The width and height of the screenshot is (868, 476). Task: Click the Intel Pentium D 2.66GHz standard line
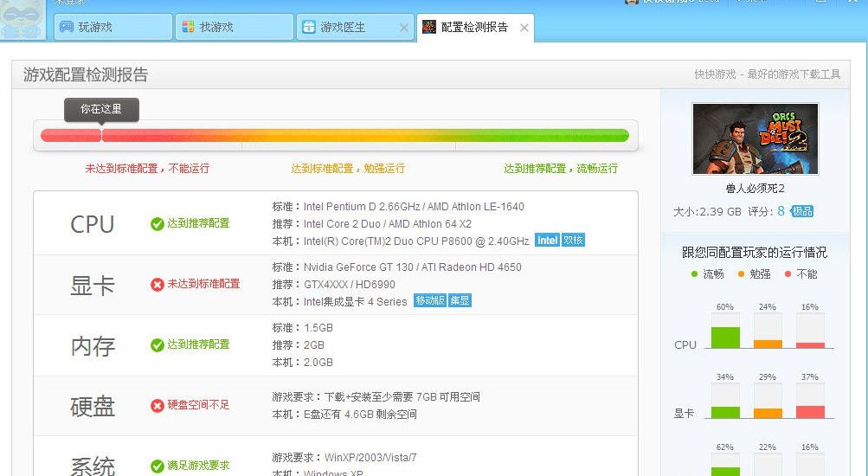coord(398,207)
